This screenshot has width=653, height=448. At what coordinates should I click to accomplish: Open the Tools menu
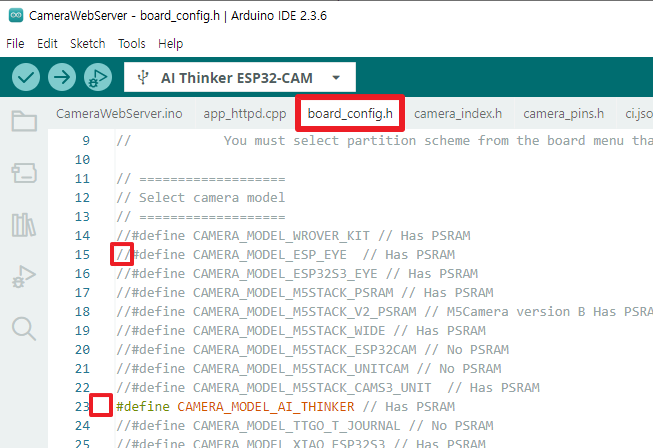coord(132,43)
